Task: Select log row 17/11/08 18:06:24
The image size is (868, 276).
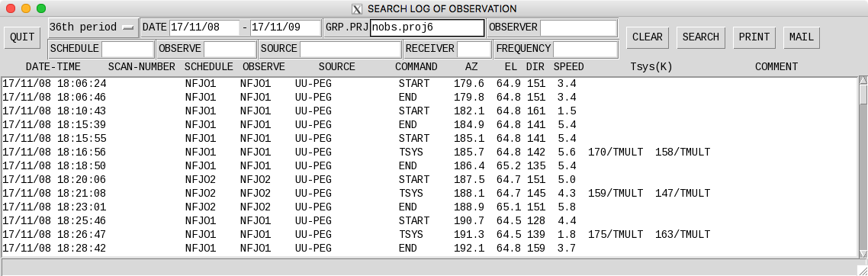Action: pyautogui.click(x=429, y=84)
